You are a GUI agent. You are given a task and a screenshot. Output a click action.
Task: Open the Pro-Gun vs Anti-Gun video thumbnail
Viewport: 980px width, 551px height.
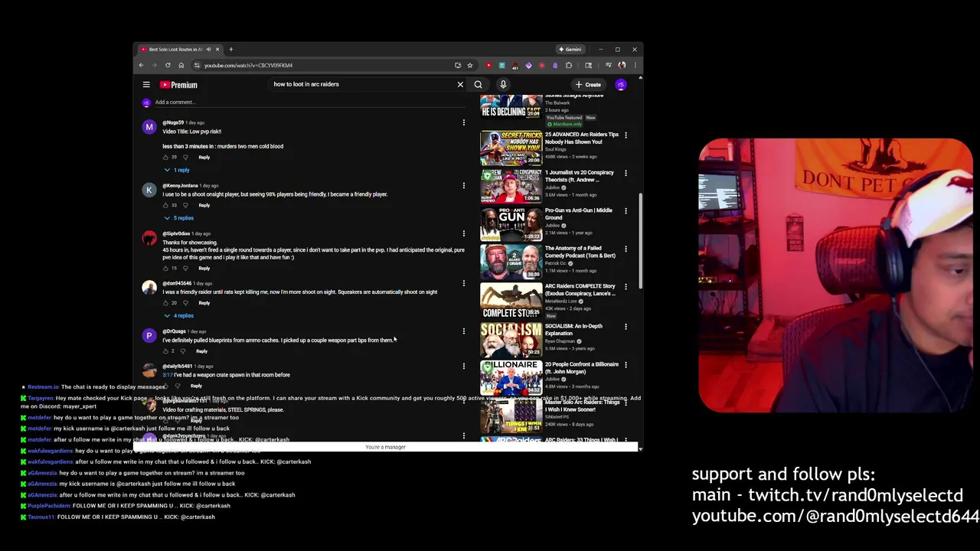coord(511,224)
